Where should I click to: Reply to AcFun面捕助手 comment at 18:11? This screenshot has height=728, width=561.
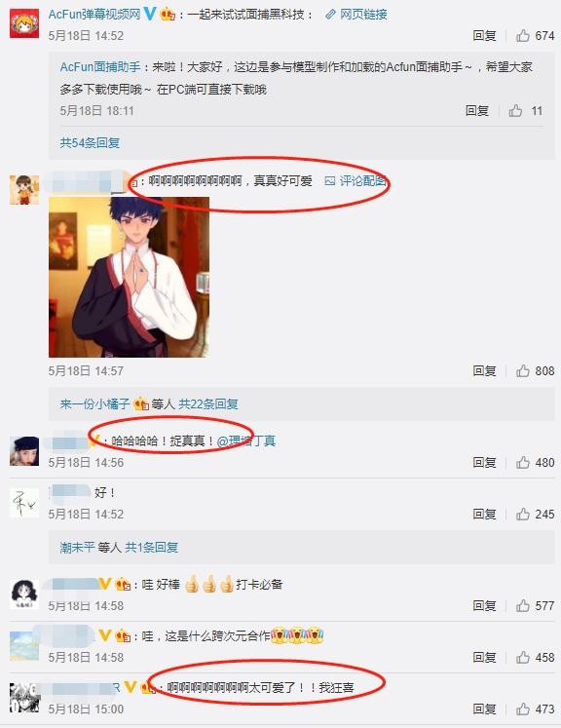pyautogui.click(x=477, y=110)
